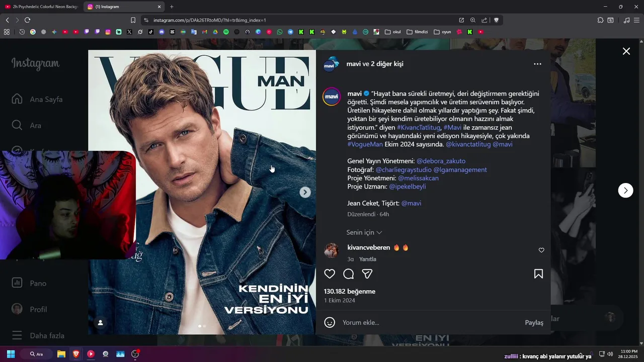This screenshot has width=644, height=362.
Task: Click the Yorum ekle comment field
Action: pyautogui.click(x=430, y=322)
